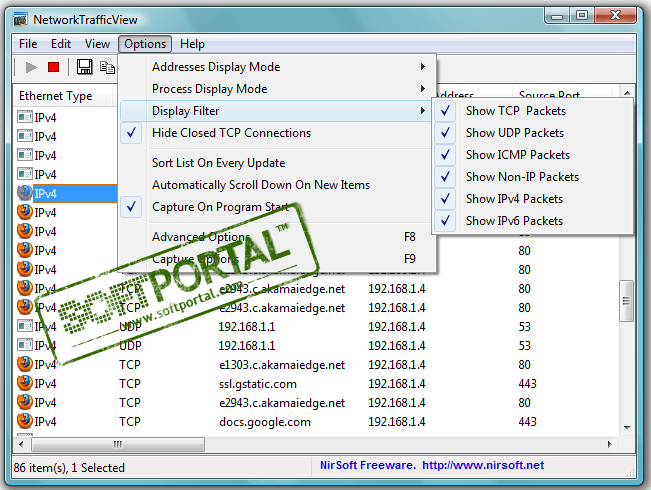Select the e1303.c.akamaiedge.net cell
The width and height of the screenshot is (651, 490).
282,365
